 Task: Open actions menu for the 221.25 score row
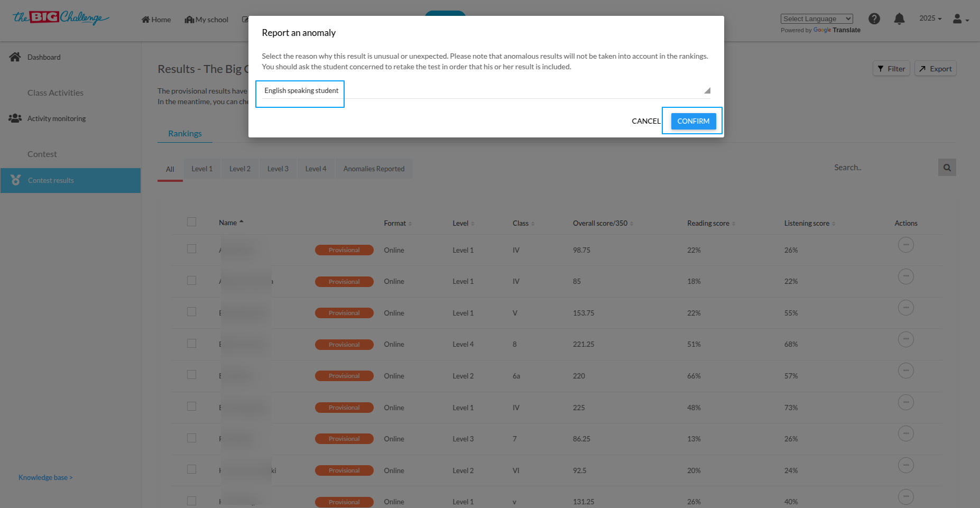click(906, 339)
